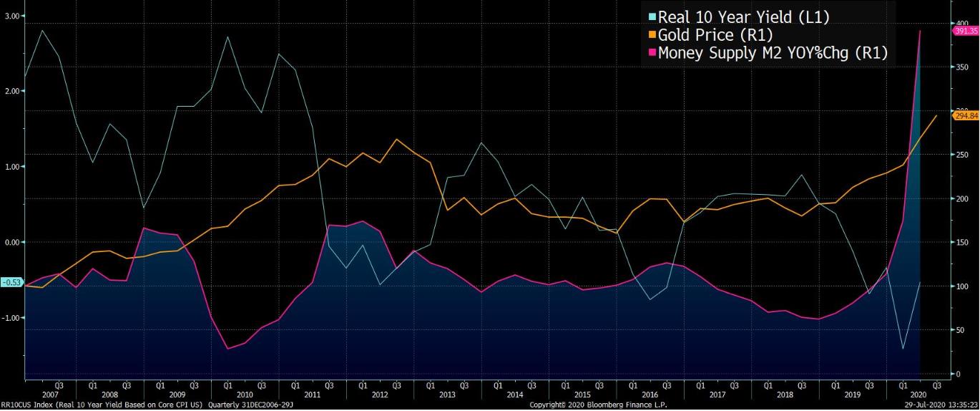Select the Money Supply M2 YOY%Chg legend label
Image resolution: width=980 pixels, height=411 pixels.
pos(773,53)
